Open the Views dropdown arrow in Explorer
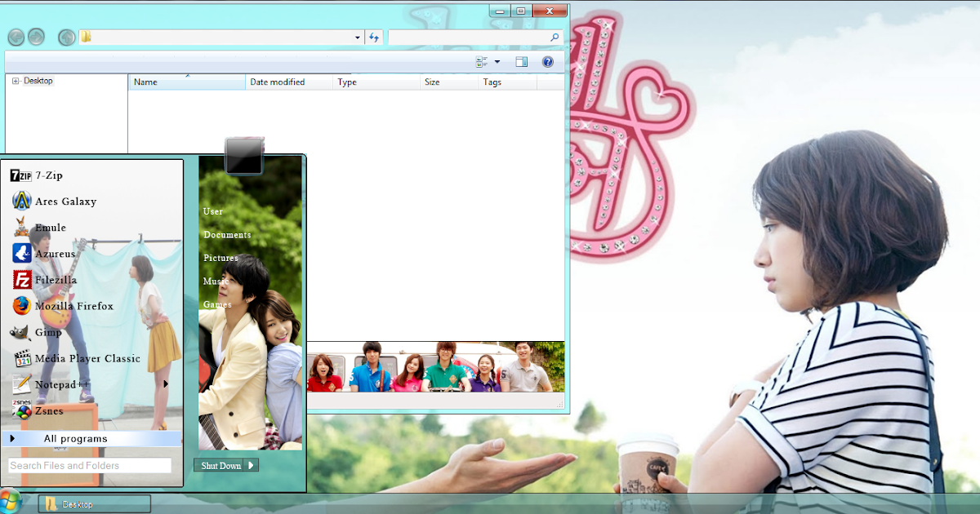Image resolution: width=980 pixels, height=514 pixels. click(496, 61)
